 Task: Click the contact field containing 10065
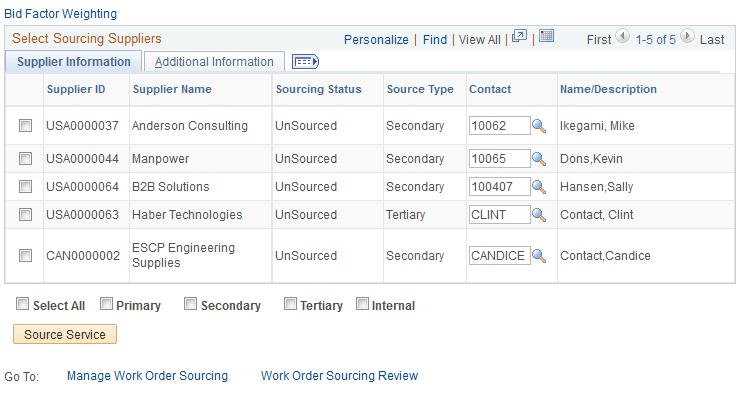click(x=499, y=159)
